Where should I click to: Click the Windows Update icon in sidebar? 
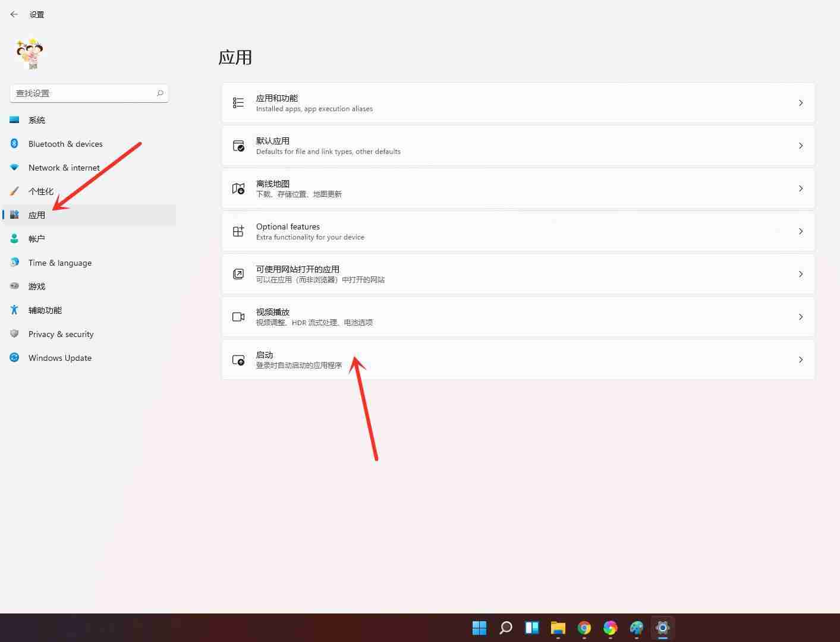[x=14, y=357]
